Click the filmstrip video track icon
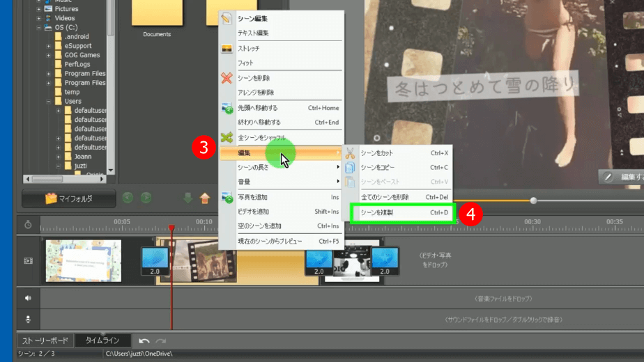Viewport: 644px width, 362px height. click(28, 261)
